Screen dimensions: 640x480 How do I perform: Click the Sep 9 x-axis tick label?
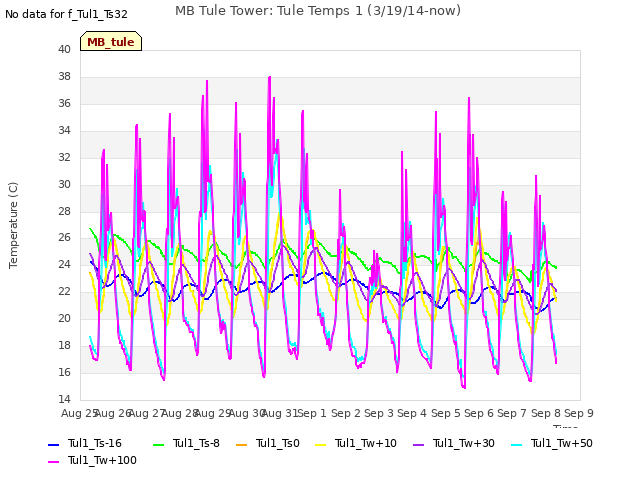(x=579, y=413)
